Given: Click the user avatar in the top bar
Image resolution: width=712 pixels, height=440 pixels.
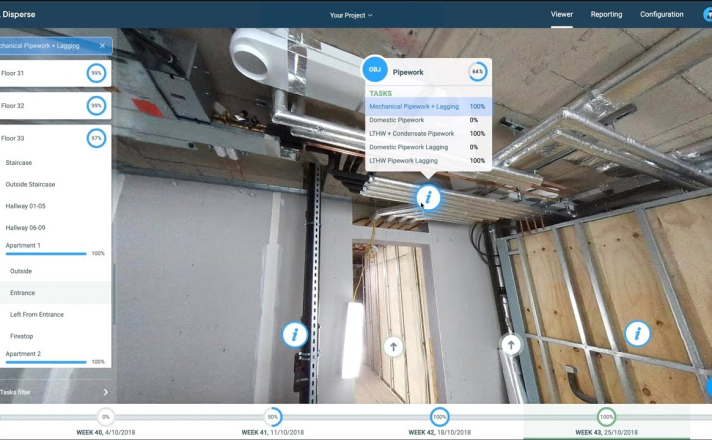Looking at the screenshot, I should [x=707, y=14].
